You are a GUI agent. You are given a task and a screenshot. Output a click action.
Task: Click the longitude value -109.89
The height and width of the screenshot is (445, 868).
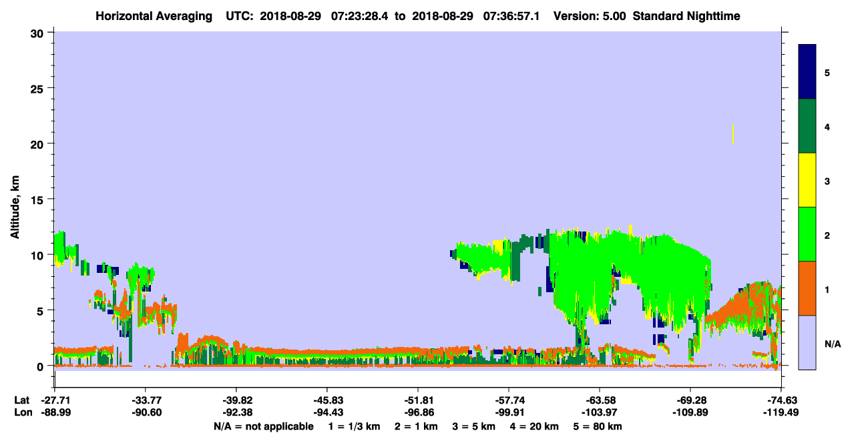(x=690, y=412)
